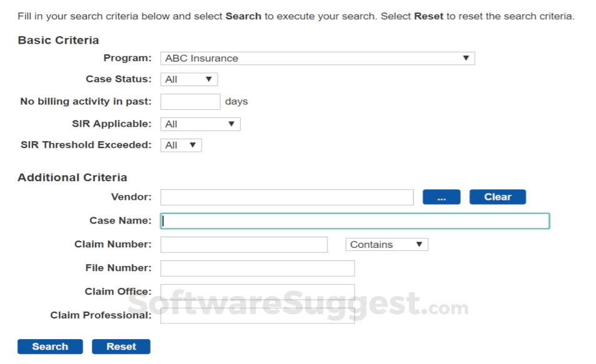The width and height of the screenshot is (596, 364).
Task: Select the File Number input field
Action: [x=257, y=268]
